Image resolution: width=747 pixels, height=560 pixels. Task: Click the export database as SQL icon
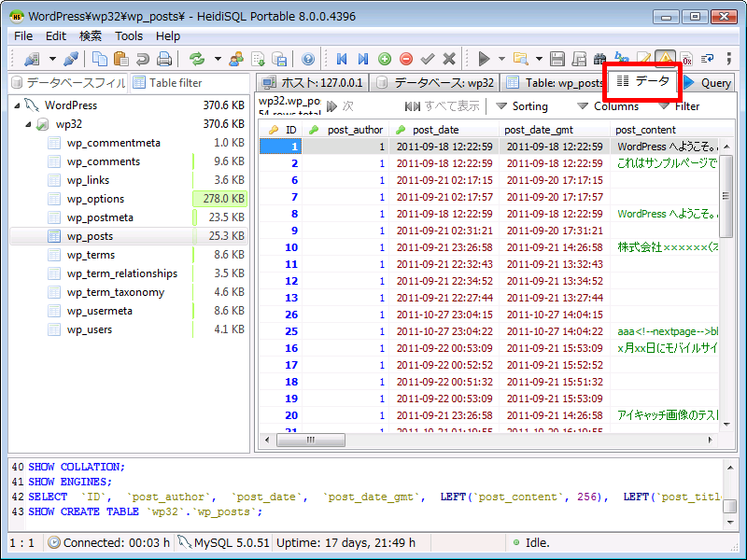[279, 59]
